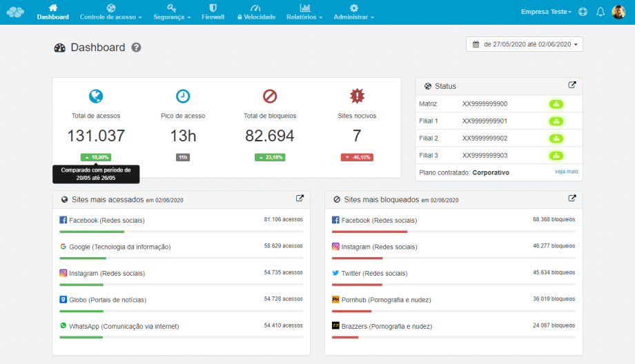Click the 10,90% green badge under Total de acessos
The image size is (635, 364).
[95, 157]
